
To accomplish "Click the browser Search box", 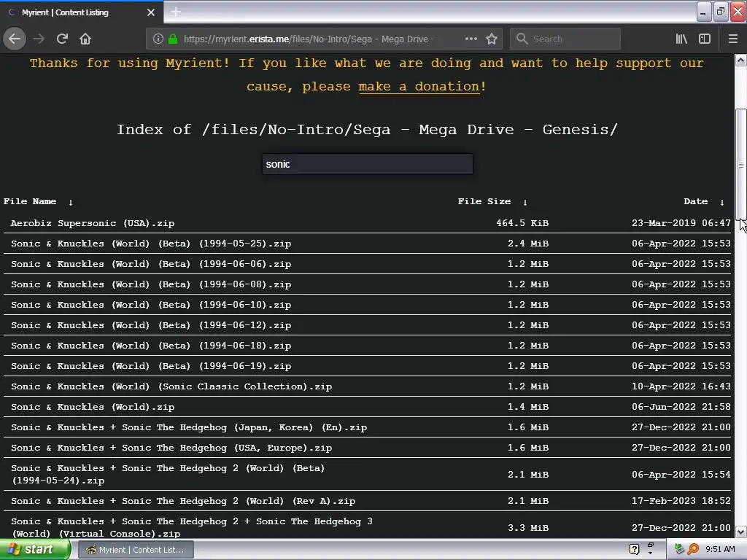I will pos(565,39).
